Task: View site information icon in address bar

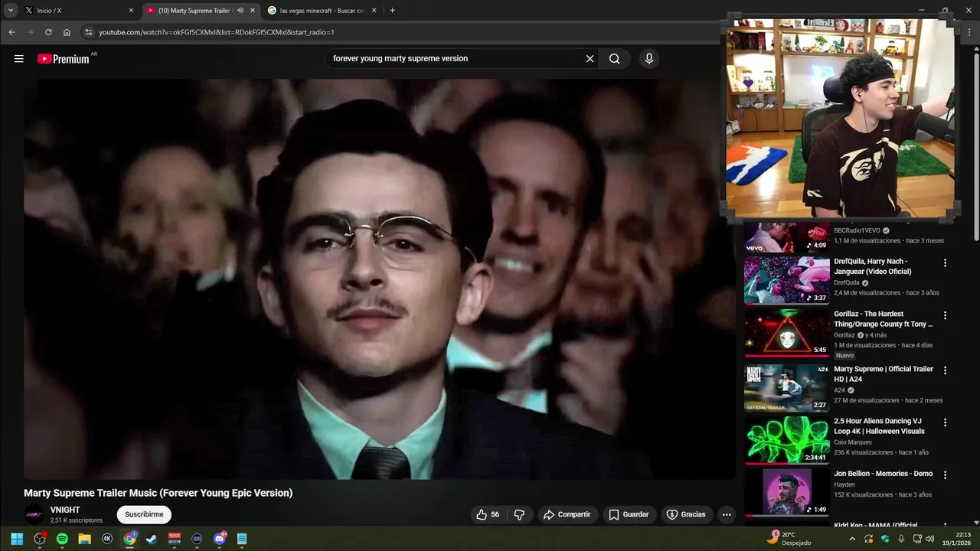Action: coord(88,32)
